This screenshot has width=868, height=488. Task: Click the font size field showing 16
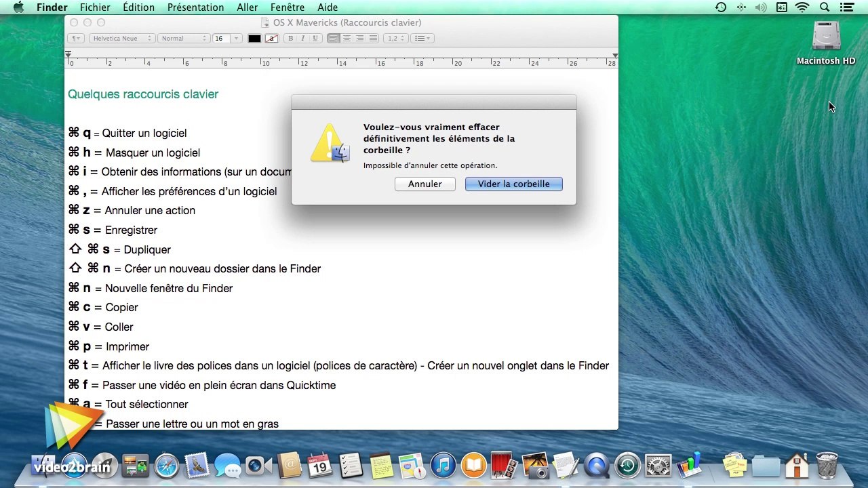coord(221,39)
